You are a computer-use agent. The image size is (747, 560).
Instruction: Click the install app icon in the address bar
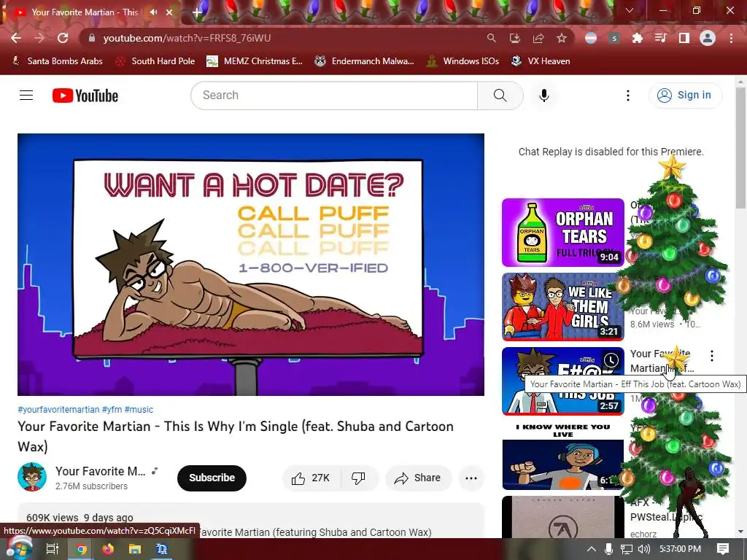pos(515,38)
